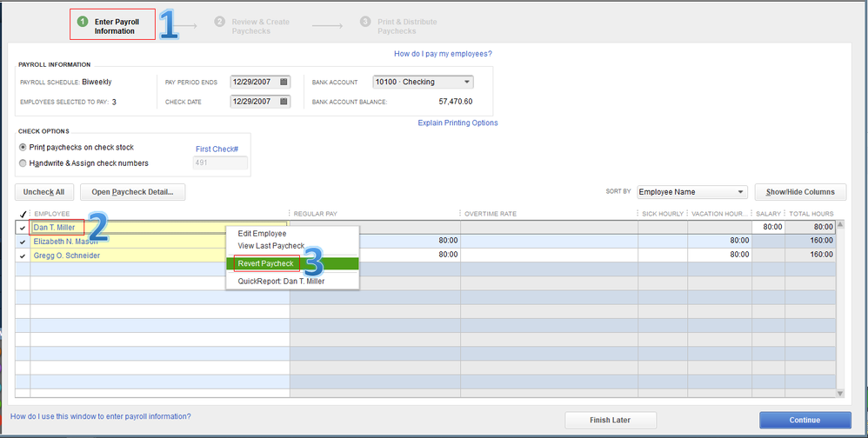Open QuickReport: Dan T. Miller menu entry
868x438 pixels.
pyautogui.click(x=281, y=281)
